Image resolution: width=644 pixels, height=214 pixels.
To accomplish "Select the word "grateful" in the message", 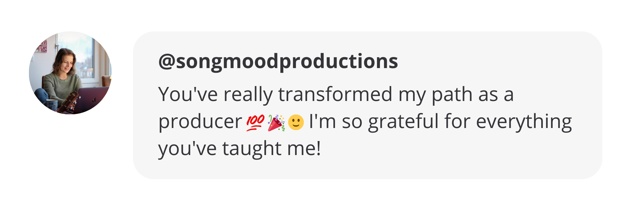I will (403, 122).
